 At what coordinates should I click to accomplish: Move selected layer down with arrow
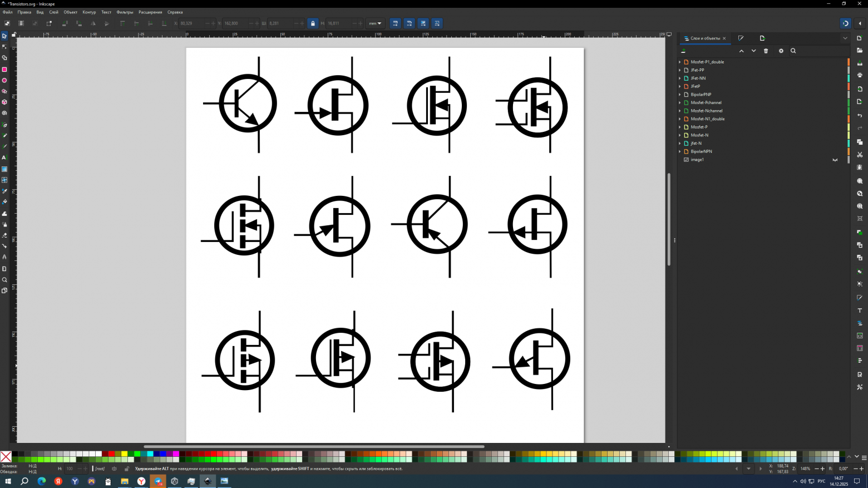754,51
